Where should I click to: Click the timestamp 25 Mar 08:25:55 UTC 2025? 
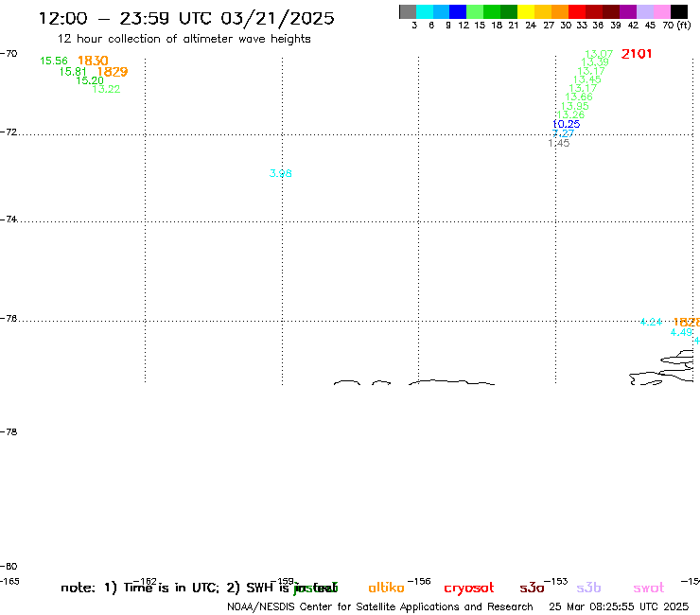pos(619,606)
